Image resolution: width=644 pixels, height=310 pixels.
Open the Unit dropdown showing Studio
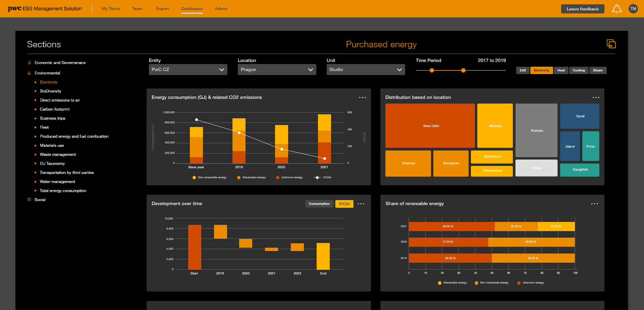[x=366, y=69]
